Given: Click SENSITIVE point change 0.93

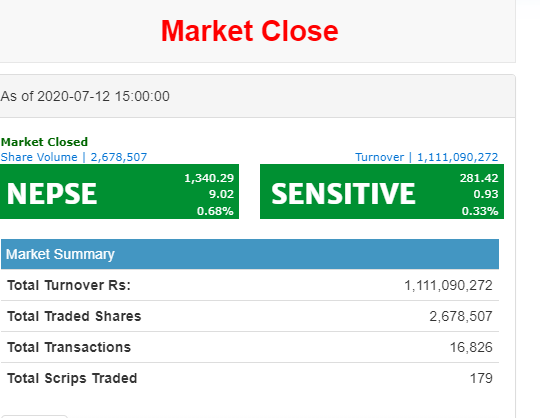Looking at the screenshot, I should coord(486,194).
